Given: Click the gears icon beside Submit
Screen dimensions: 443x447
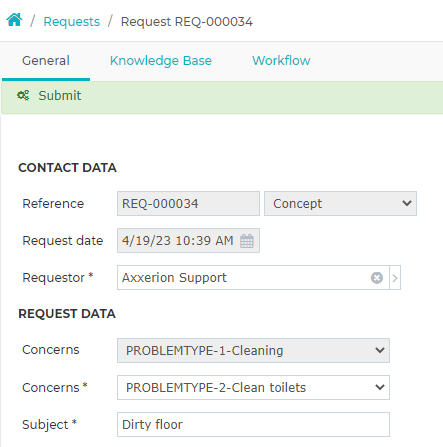Looking at the screenshot, I should pyautogui.click(x=23, y=96).
